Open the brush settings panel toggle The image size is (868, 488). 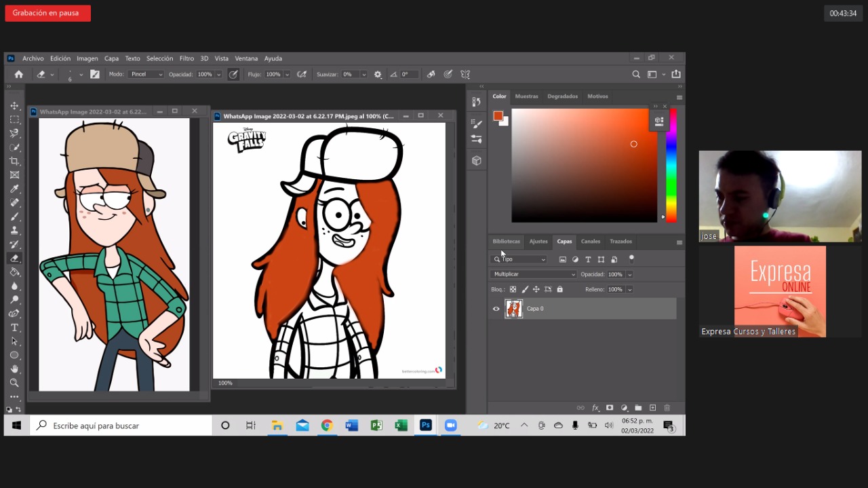(x=95, y=75)
